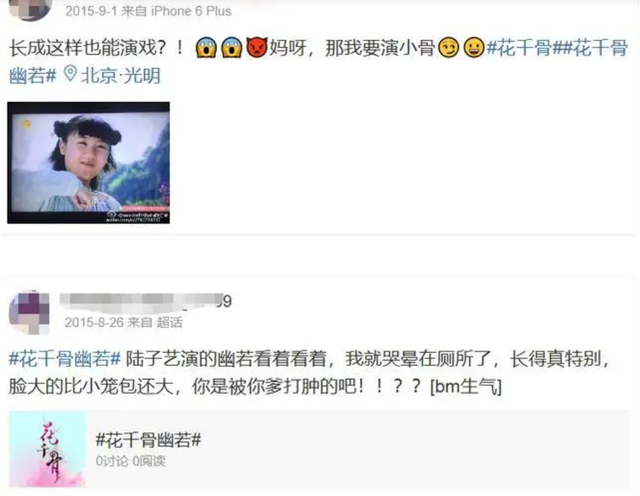
Task: Click the angry red devil emoji
Action: pos(257,48)
